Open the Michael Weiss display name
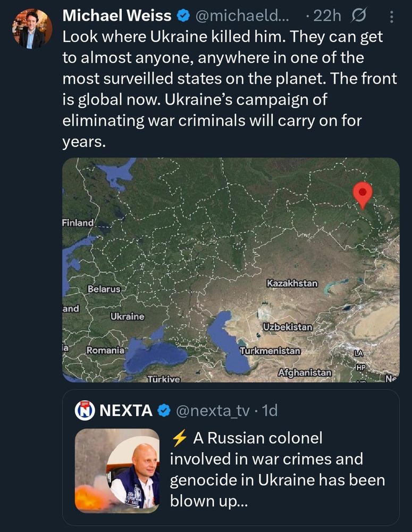This screenshot has height=532, width=412. coord(117,16)
